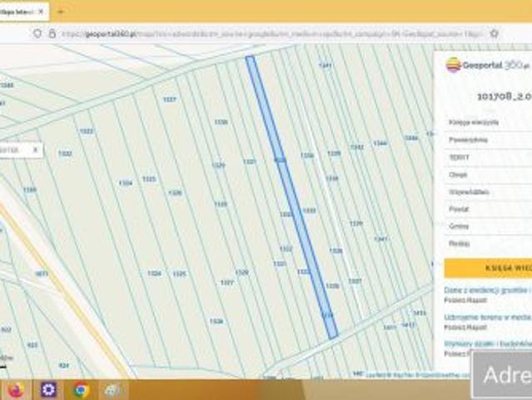532x400 pixels.
Task: Click the padlock site security icon
Action: point(52,33)
